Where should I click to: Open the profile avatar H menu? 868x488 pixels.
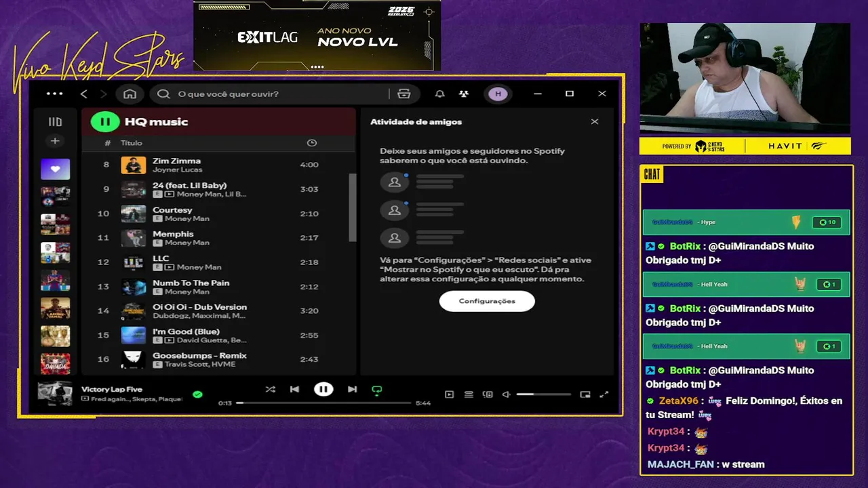click(498, 94)
